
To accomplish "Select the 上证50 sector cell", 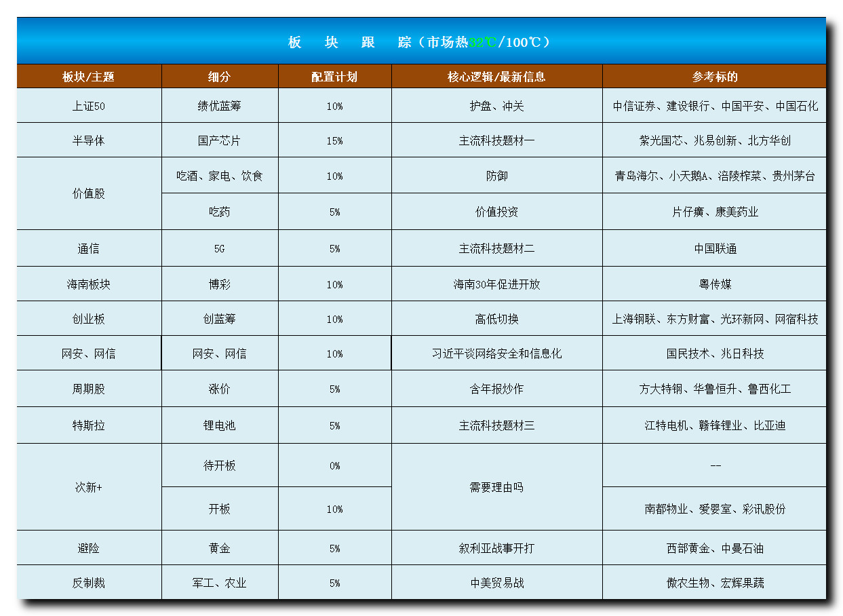I will (x=89, y=106).
